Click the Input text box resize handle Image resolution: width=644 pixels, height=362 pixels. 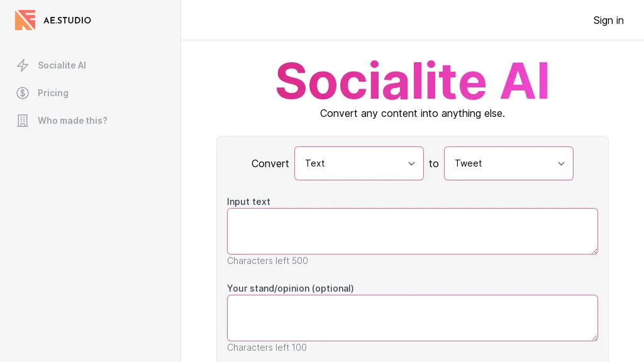(594, 251)
